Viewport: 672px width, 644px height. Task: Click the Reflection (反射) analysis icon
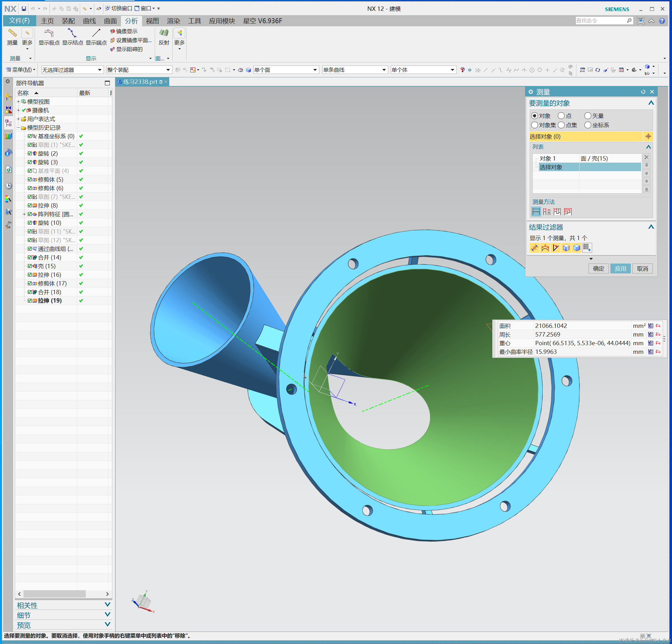click(164, 33)
